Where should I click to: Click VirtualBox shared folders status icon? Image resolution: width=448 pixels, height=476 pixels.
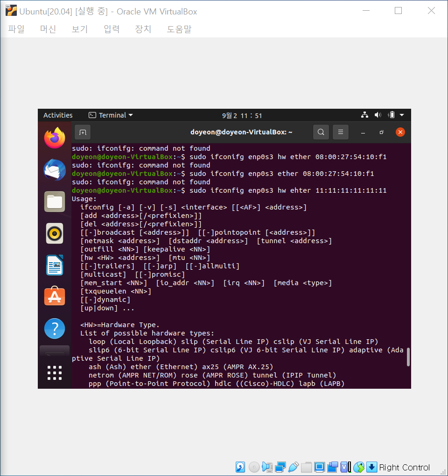307,467
